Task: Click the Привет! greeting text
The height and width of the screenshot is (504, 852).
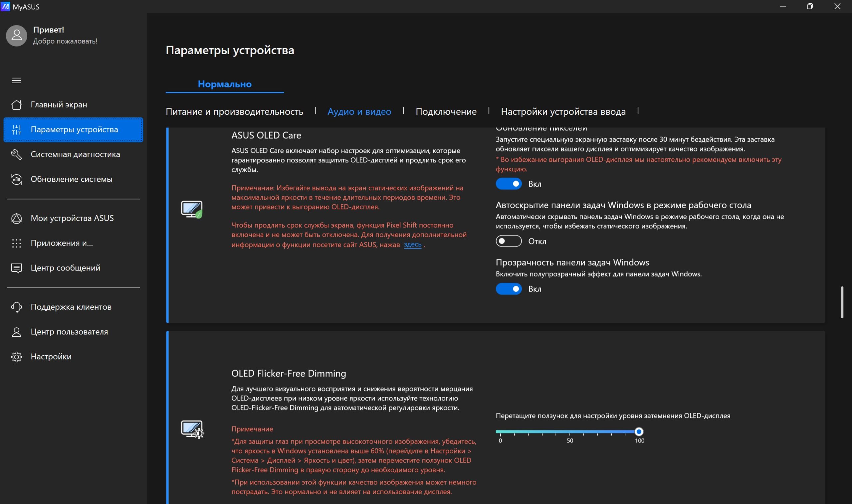Action: 49,30
